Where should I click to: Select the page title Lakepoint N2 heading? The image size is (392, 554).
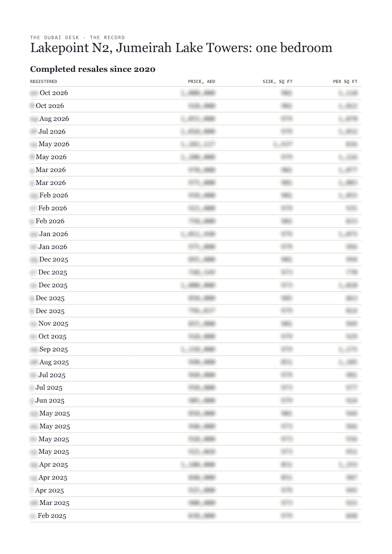pyautogui.click(x=181, y=48)
